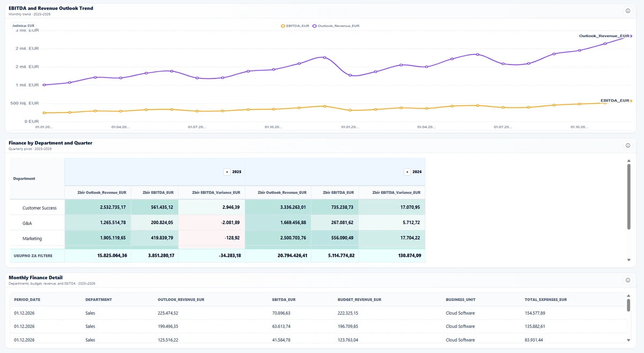Click negative variance cell -2.081,89
This screenshot has width=644, height=353.
(x=211, y=222)
